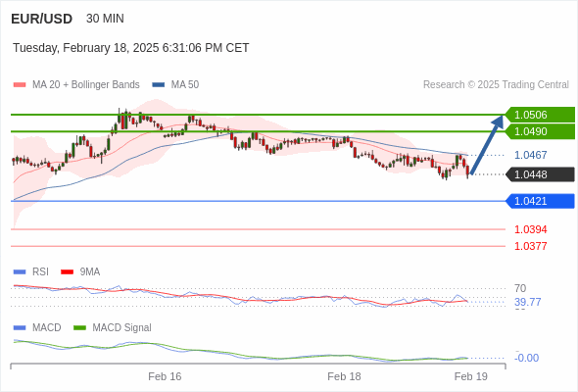Click the MA 20 + Bollinger Bands legend swatch

20,85
